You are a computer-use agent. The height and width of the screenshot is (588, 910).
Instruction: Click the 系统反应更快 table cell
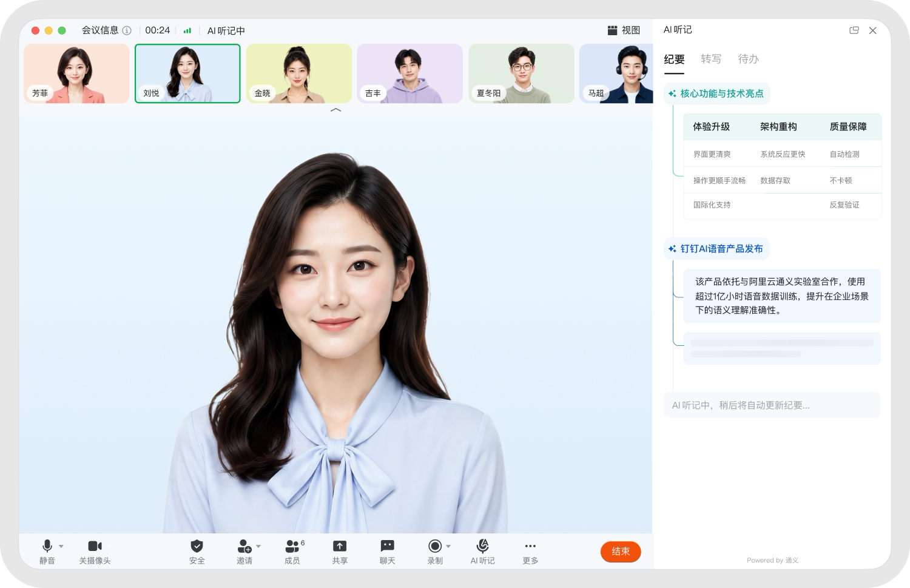(x=783, y=154)
